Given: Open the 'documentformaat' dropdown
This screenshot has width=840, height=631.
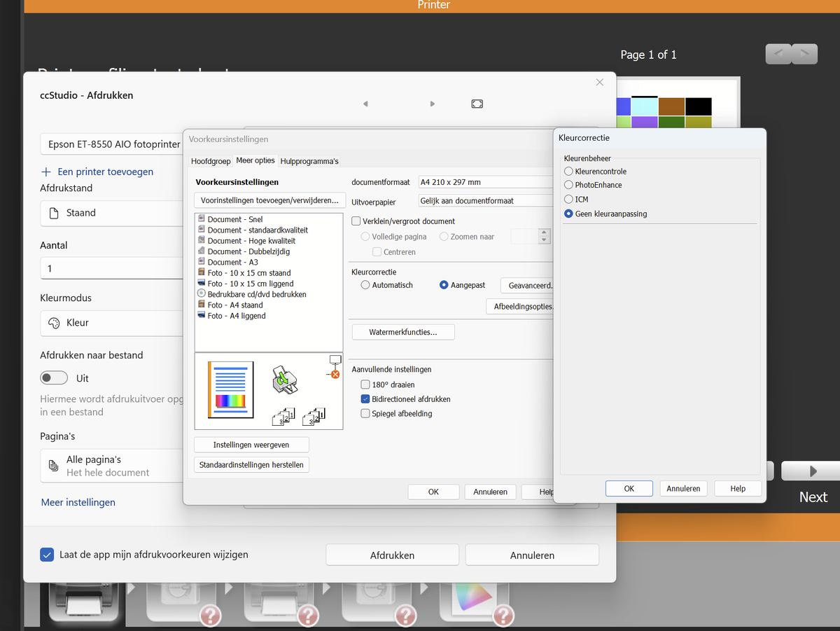Looking at the screenshot, I should coord(486,182).
